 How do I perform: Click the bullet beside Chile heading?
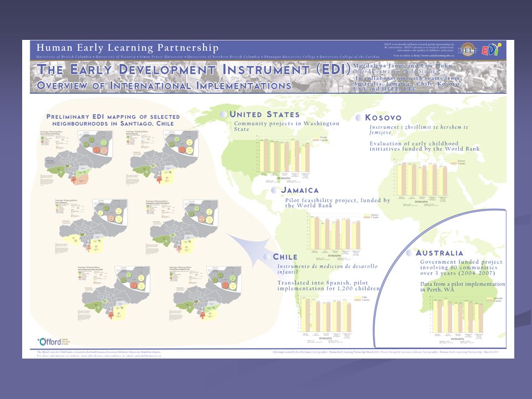(x=267, y=257)
